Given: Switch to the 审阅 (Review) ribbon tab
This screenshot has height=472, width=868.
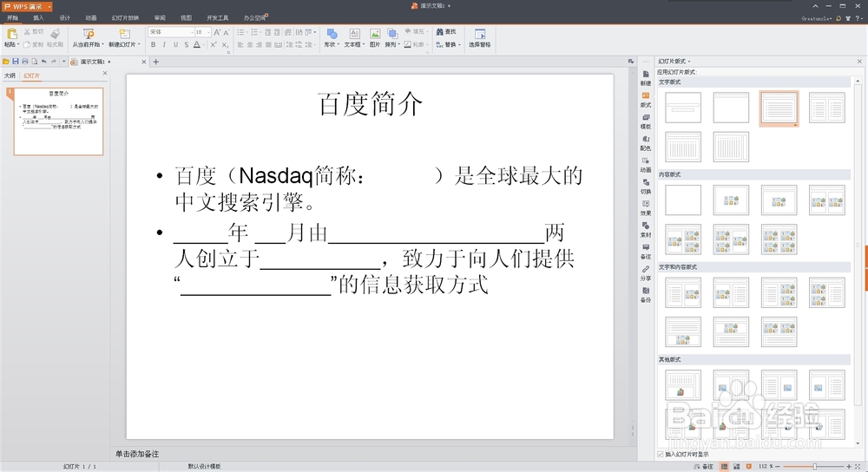Looking at the screenshot, I should [160, 18].
